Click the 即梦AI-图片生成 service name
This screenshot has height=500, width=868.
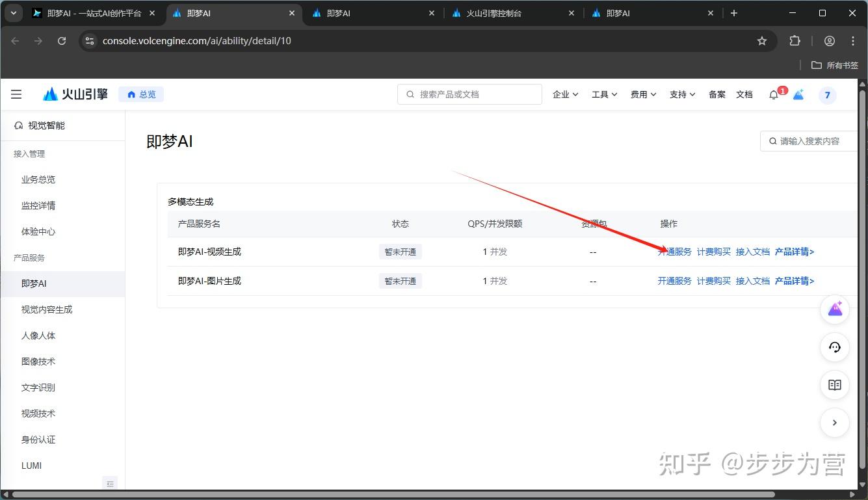(x=209, y=281)
